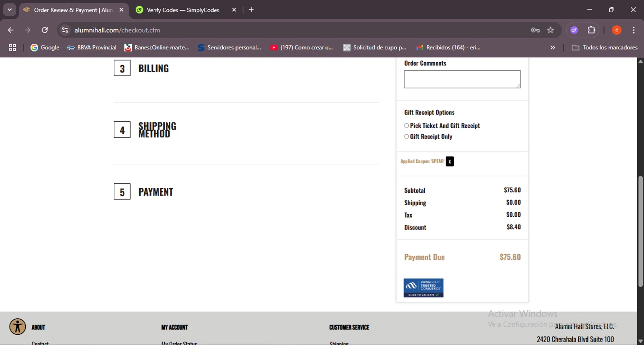This screenshot has width=644, height=345.
Task: Click the Subtotal value $75.60
Action: pyautogui.click(x=512, y=190)
